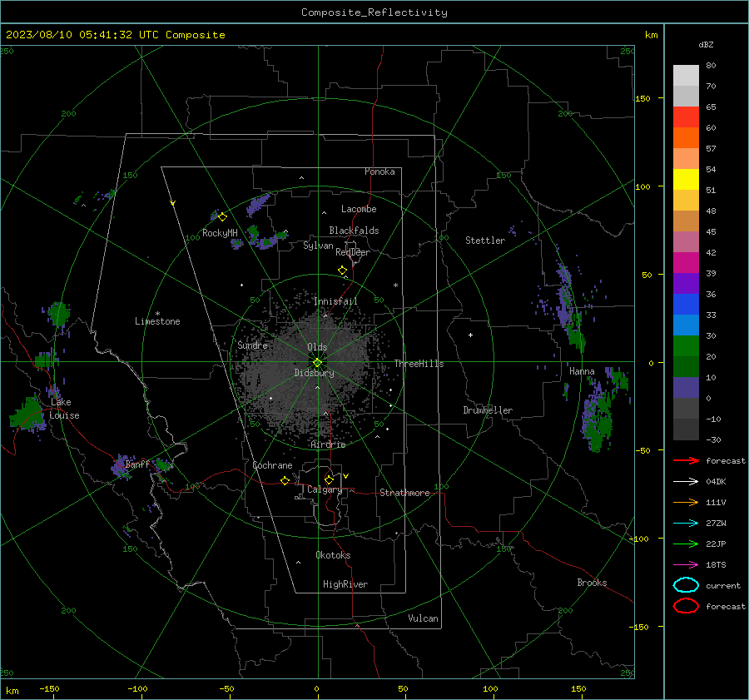This screenshot has width=749, height=700.
Task: Select the bright green 20–30 dBZ swatch
Action: coord(686,346)
